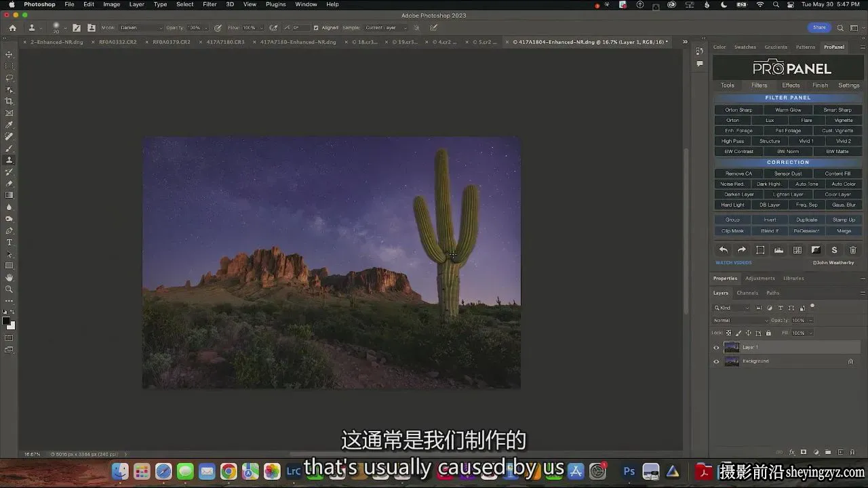Viewport: 868px width, 488px height.
Task: Select the Lasso tool
Action: point(9,78)
